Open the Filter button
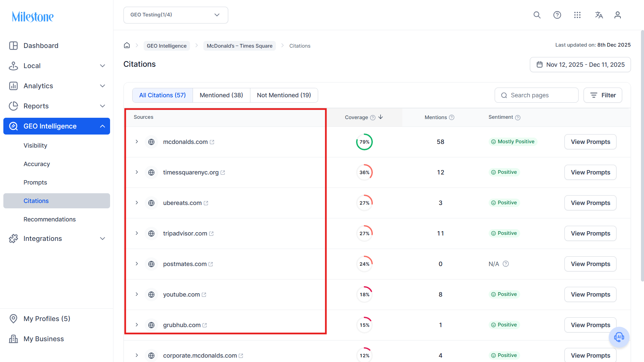 coord(603,95)
